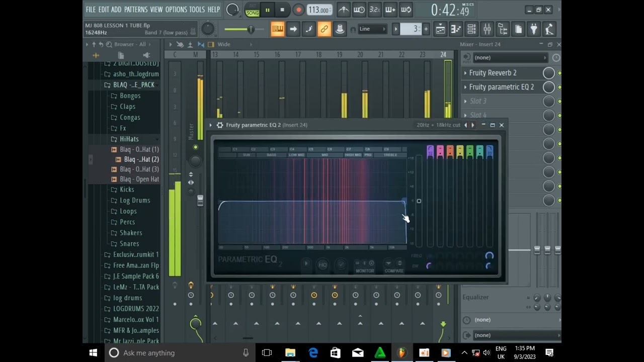This screenshot has width=644, height=362.
Task: Expand the Kicks folder
Action: tap(127, 190)
